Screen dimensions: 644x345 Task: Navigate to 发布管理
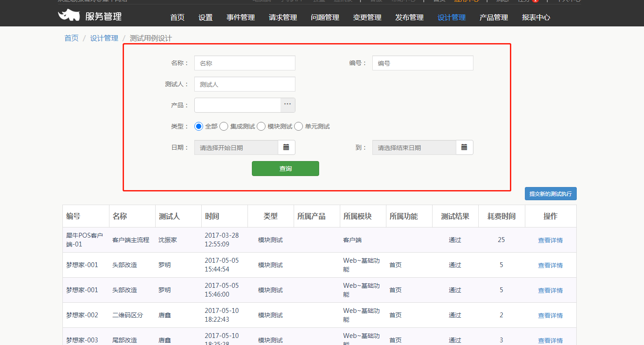409,18
